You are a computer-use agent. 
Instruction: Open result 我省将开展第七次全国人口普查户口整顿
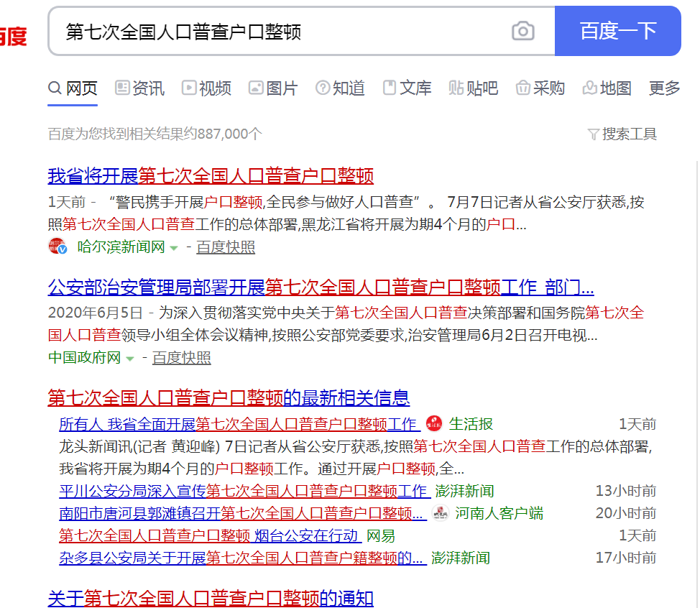point(211,176)
